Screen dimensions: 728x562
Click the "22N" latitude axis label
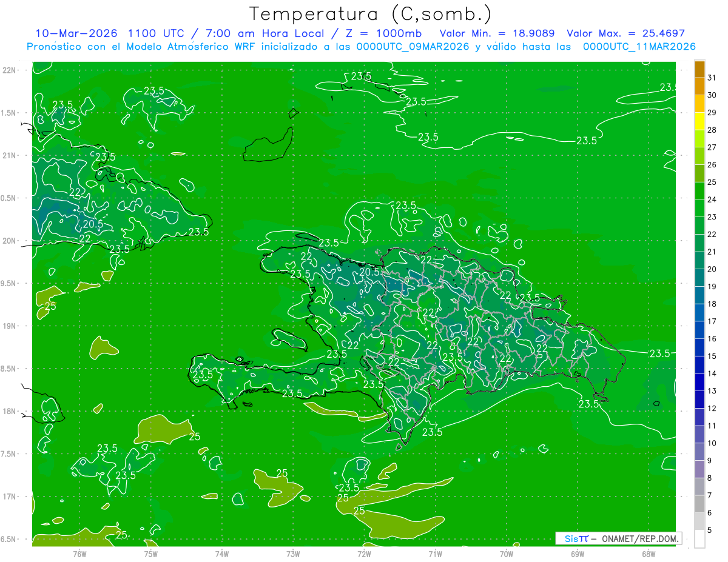point(8,70)
